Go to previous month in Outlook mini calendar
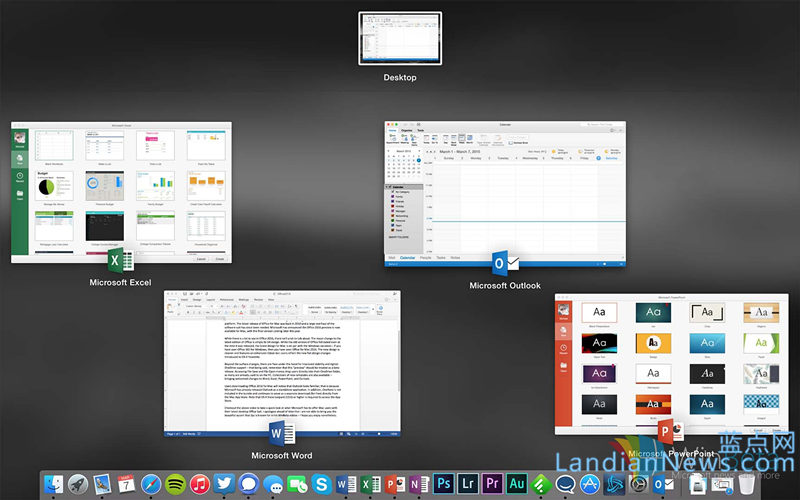Viewport: 800px width, 500px height. click(x=388, y=151)
